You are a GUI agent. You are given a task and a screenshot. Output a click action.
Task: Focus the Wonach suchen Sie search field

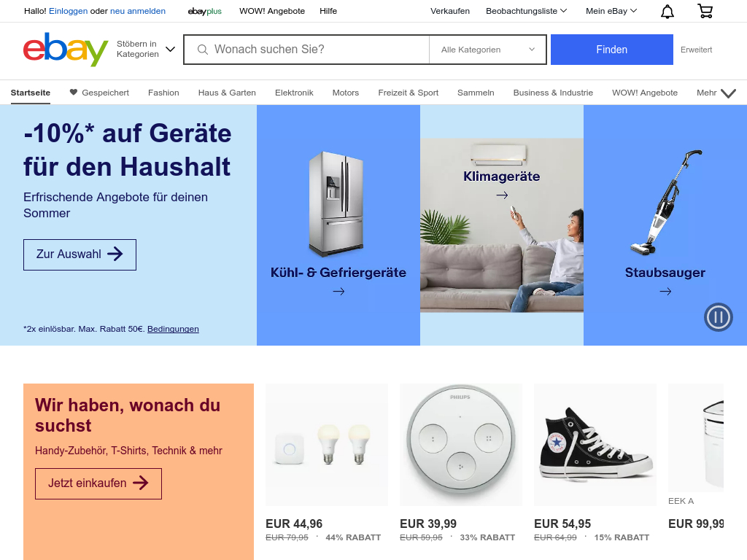[307, 50]
